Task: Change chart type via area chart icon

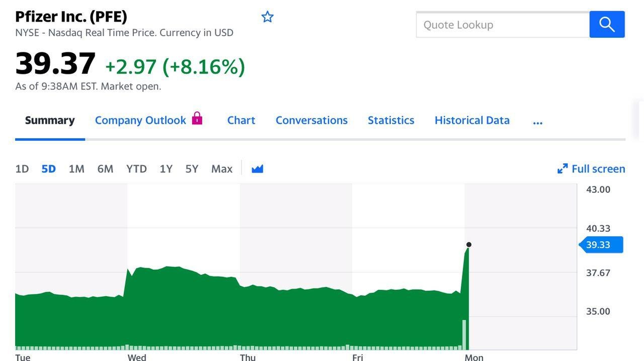Action: coord(257,168)
